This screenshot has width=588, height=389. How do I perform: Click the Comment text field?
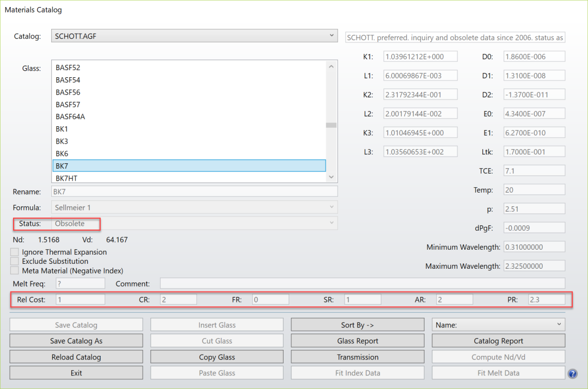pyautogui.click(x=362, y=282)
